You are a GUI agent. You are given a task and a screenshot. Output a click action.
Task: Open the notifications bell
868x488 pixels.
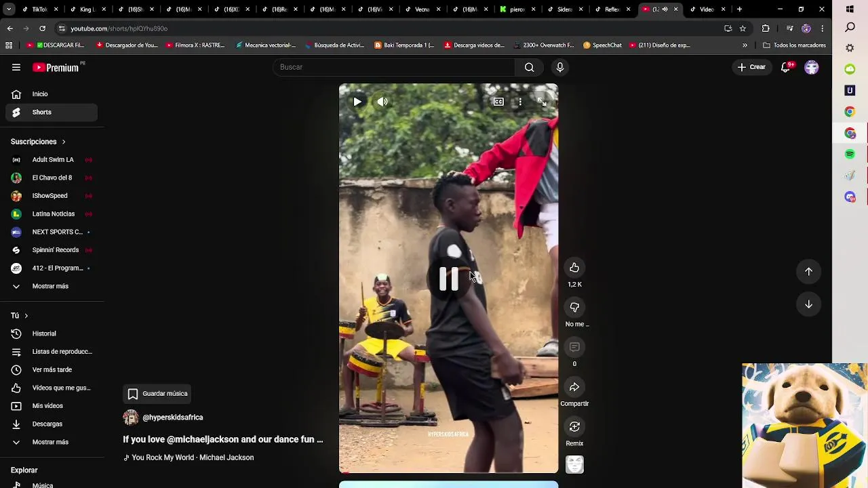coord(786,67)
